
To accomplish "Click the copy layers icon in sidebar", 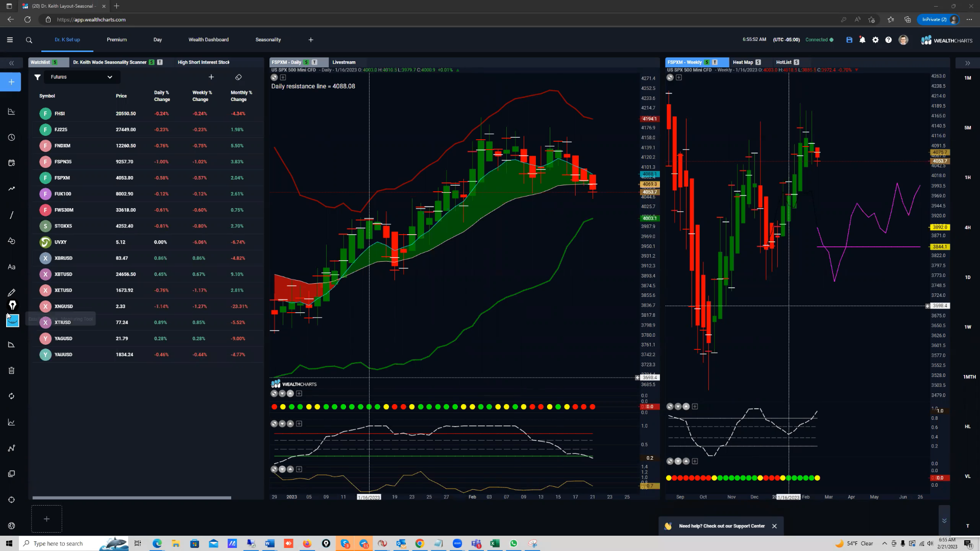I will 11,474.
